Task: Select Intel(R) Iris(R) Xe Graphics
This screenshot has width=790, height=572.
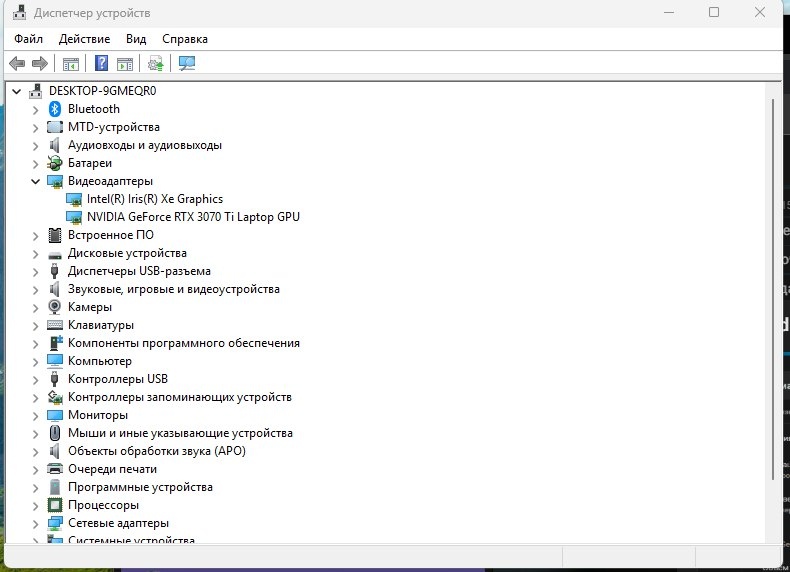Action: pyautogui.click(x=155, y=199)
